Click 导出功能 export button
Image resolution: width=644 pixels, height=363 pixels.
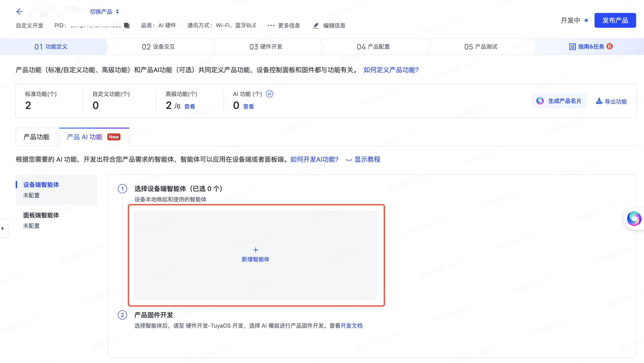click(x=611, y=101)
